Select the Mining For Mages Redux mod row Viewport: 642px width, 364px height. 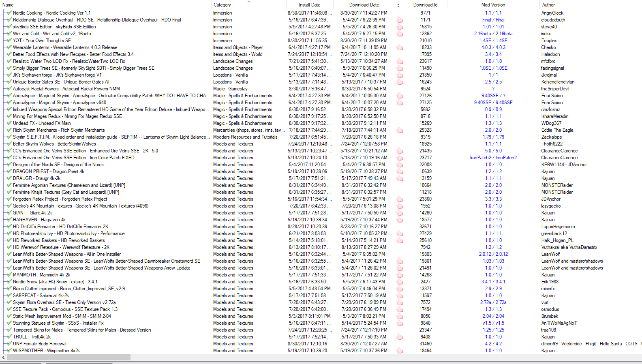tap(321, 116)
